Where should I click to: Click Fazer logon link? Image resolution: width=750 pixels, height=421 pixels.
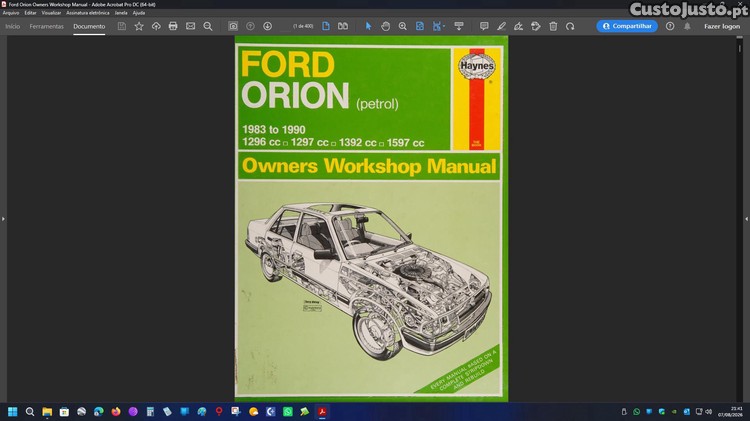722,26
